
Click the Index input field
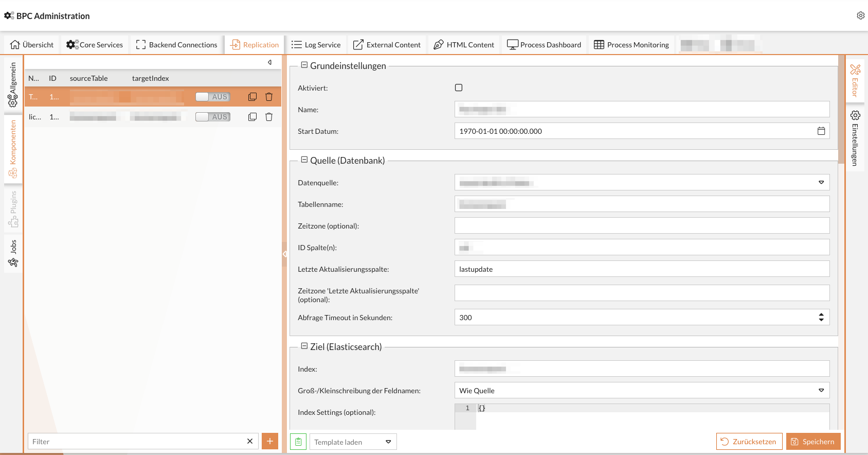[642, 369]
